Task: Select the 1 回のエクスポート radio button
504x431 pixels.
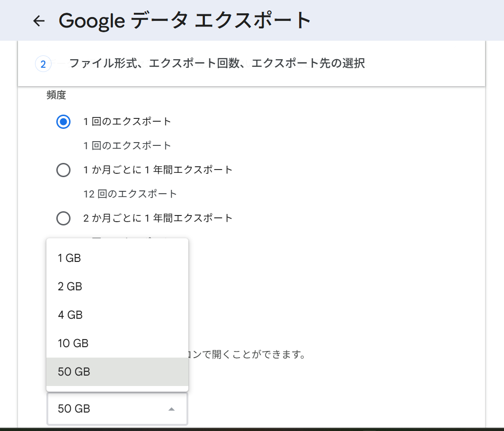Action: click(63, 122)
